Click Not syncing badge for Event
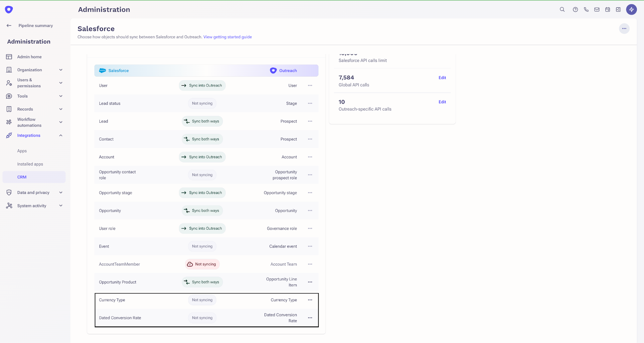Screen dimensions: 644x343 click(202, 246)
